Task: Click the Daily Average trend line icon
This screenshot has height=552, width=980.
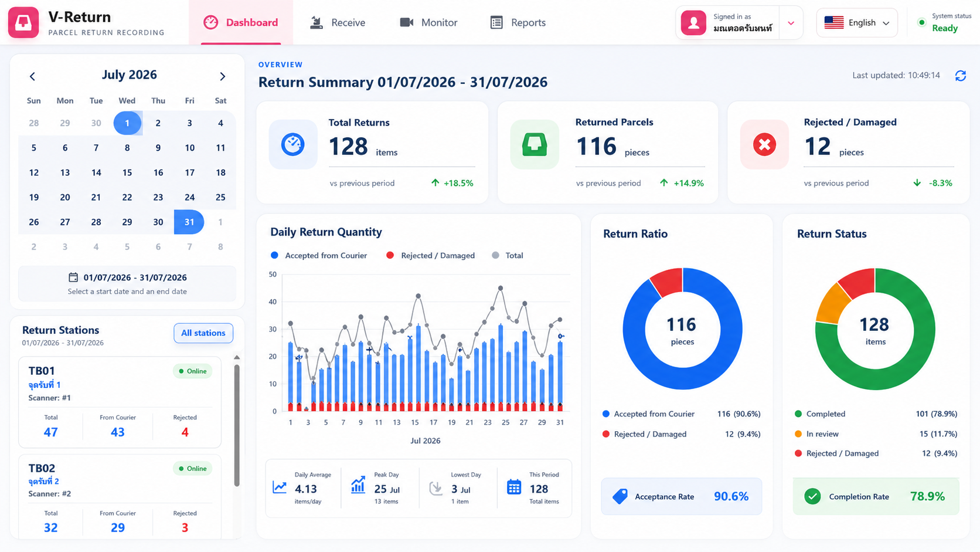Action: 280,487
